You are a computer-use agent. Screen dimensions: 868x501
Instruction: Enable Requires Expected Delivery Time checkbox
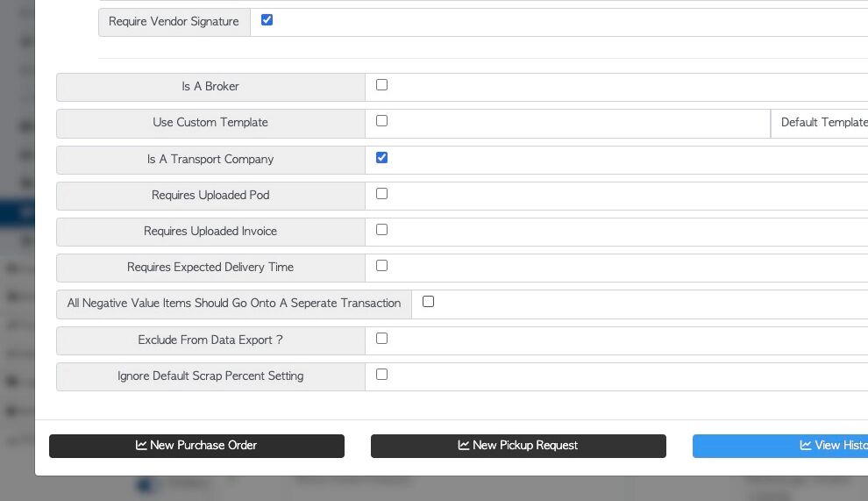pos(381,266)
